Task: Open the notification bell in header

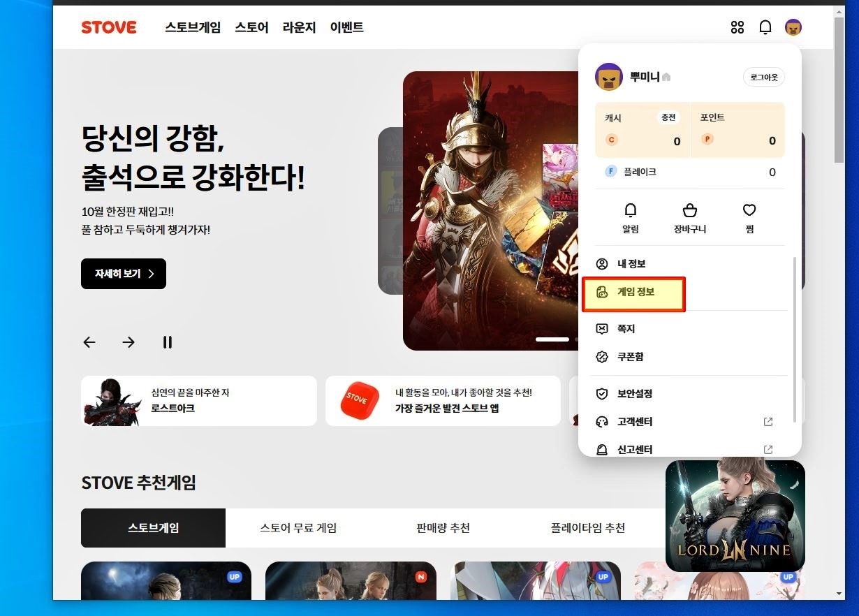Action: click(x=765, y=27)
